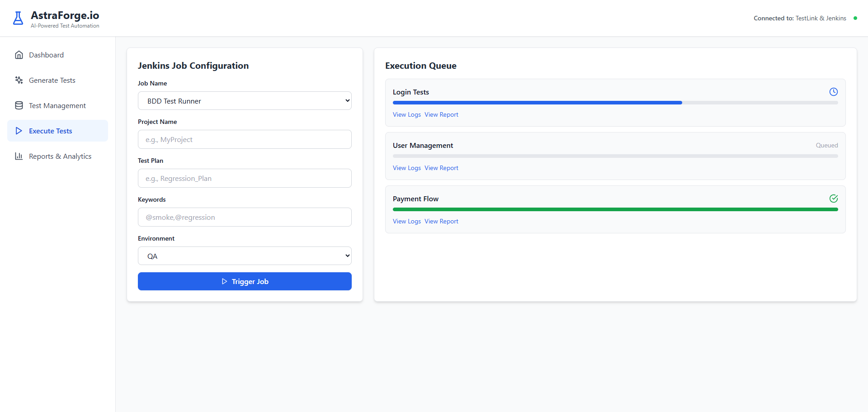
Task: Click the green connection status dot
Action: [855, 18]
